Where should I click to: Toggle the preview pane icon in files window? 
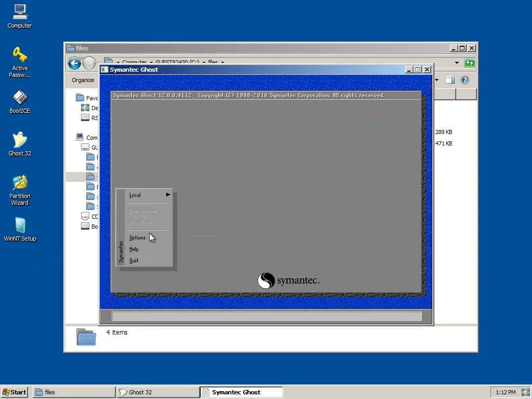pyautogui.click(x=450, y=80)
